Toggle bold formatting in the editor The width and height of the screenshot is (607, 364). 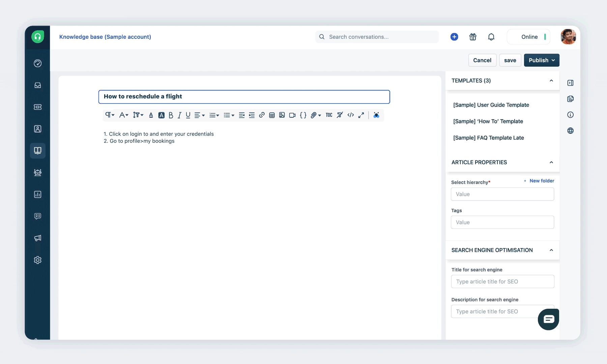click(171, 115)
